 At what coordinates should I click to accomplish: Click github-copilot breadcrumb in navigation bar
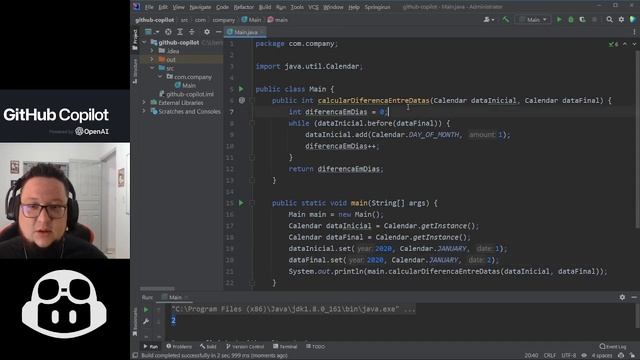[155, 20]
